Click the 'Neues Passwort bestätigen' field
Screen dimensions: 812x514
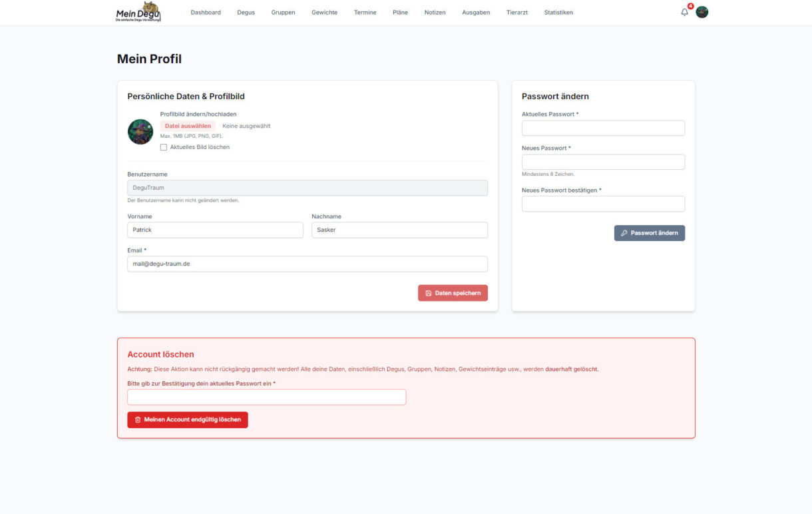tap(603, 204)
